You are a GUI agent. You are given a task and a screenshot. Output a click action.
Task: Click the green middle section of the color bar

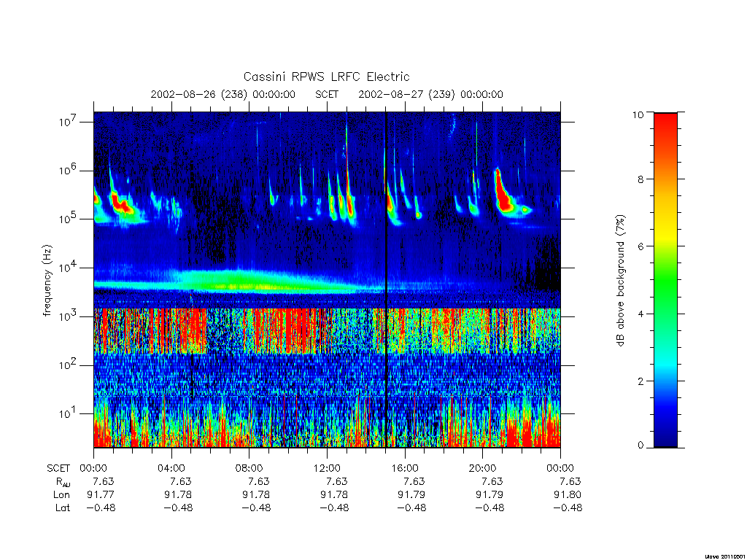(x=665, y=281)
